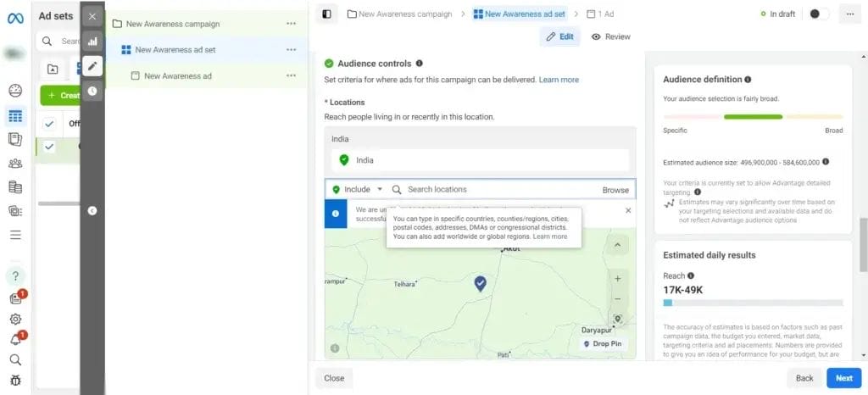Viewport: 868px width, 395px height.
Task: Click the Next button
Action: [x=843, y=378]
